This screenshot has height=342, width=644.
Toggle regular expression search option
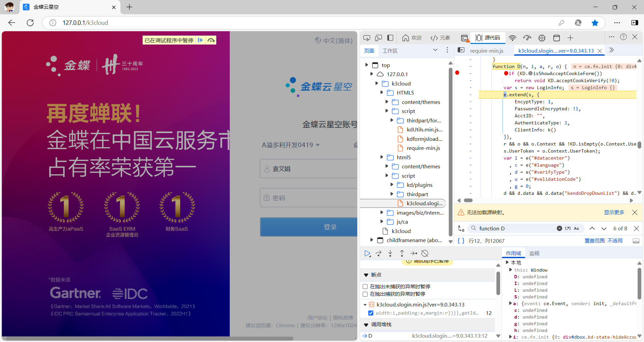pos(568,228)
